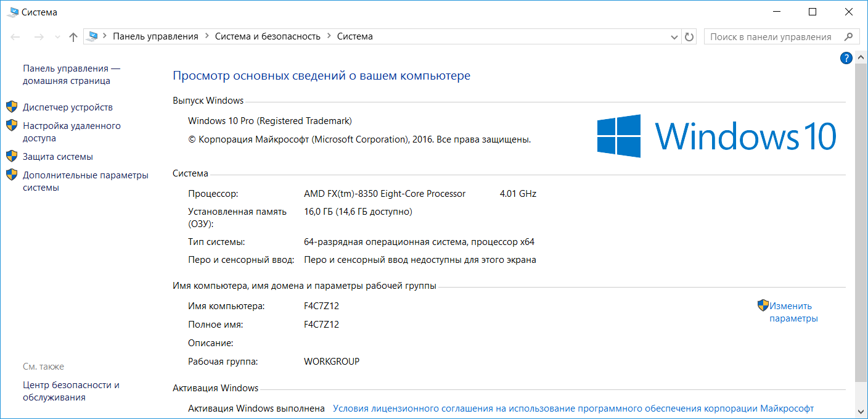The height and width of the screenshot is (419, 868).
Task: Open Настройка удаленного доступа link
Action: [x=72, y=132]
